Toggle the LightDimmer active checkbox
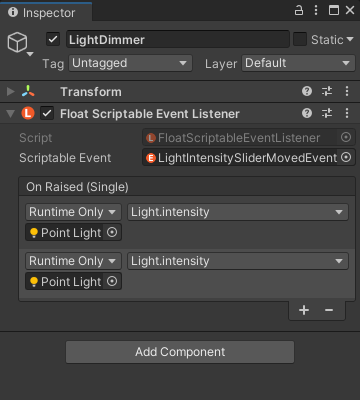The width and height of the screenshot is (360, 400). [53, 40]
